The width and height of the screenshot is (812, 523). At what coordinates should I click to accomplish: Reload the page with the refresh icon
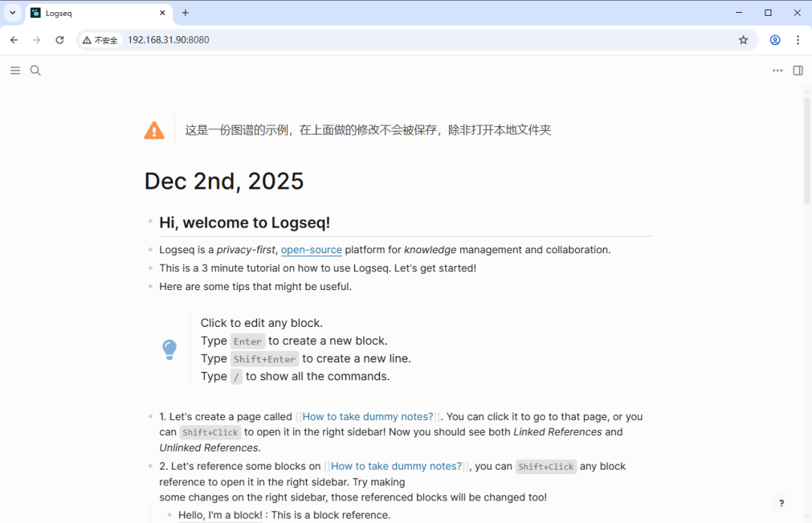[x=59, y=40]
